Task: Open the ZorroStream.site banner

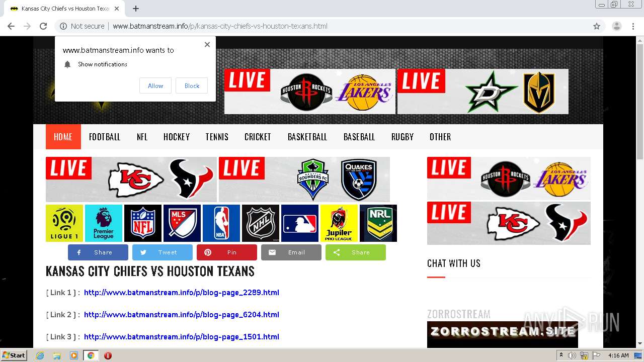Action: 503,334
